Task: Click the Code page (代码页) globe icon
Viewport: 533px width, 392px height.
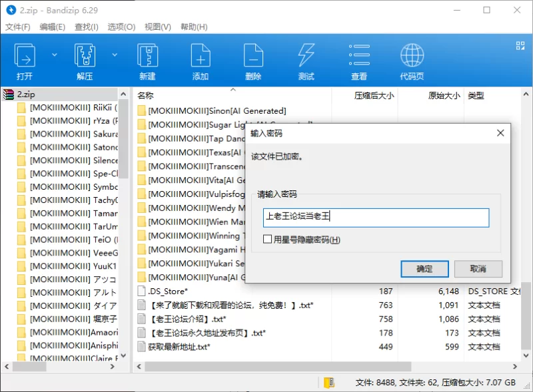Action: pyautogui.click(x=412, y=56)
